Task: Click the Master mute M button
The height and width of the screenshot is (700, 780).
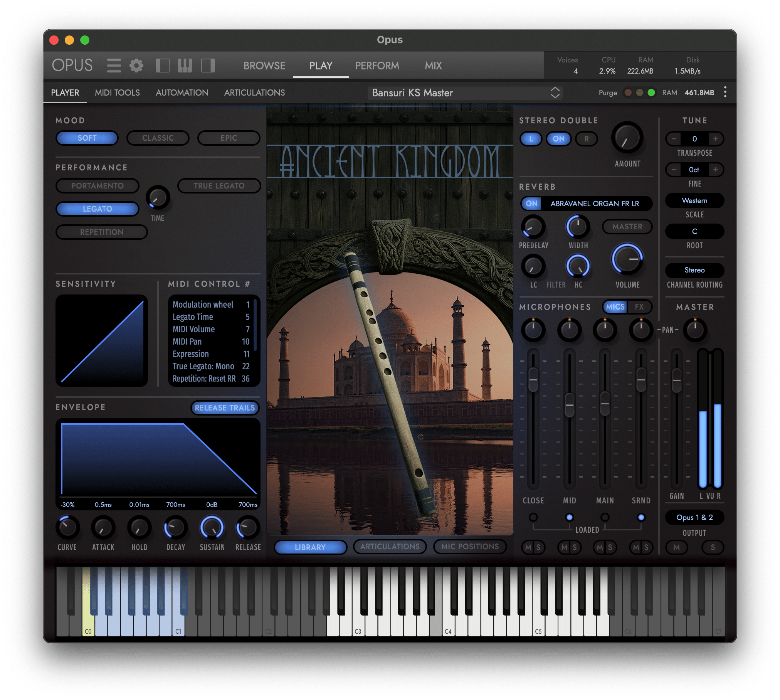Action: (x=676, y=547)
